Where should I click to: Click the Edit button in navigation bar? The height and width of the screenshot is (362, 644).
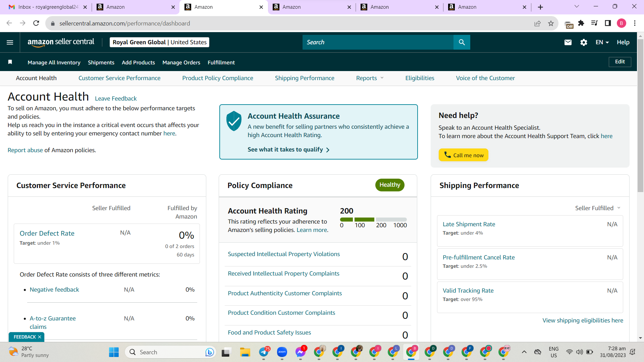coord(620,62)
